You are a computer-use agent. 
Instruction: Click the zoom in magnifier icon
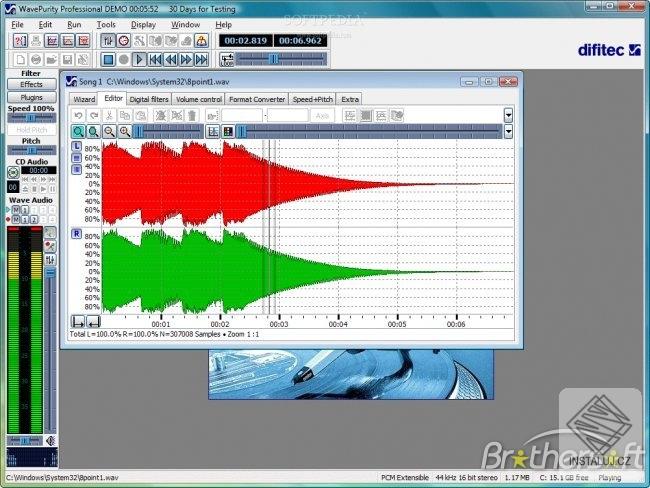point(125,132)
